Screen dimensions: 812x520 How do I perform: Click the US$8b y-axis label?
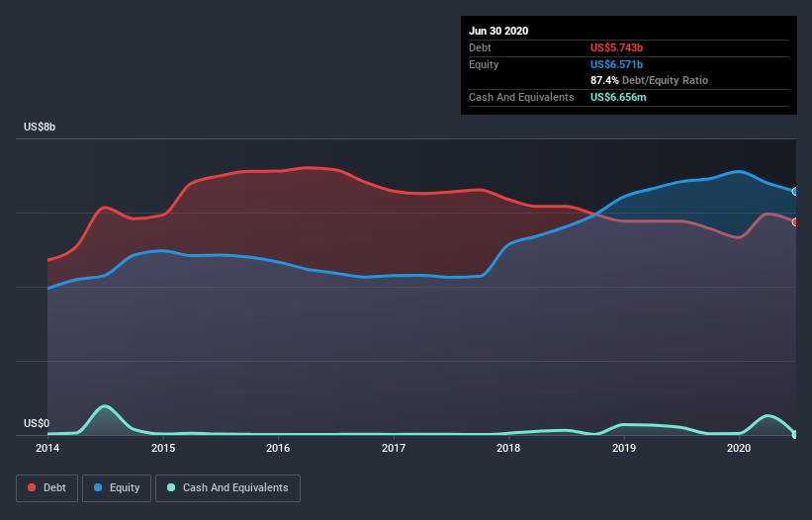(x=40, y=127)
